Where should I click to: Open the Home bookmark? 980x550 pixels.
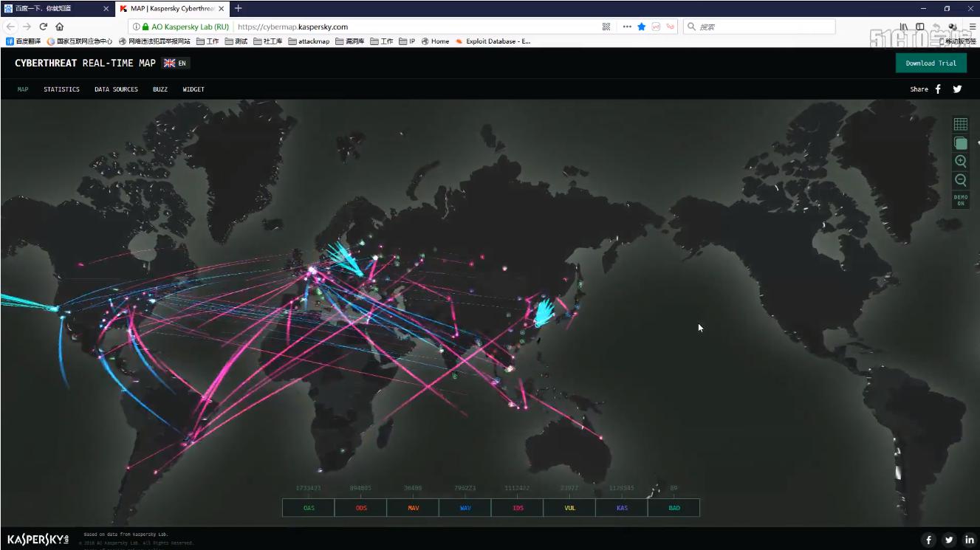436,41
